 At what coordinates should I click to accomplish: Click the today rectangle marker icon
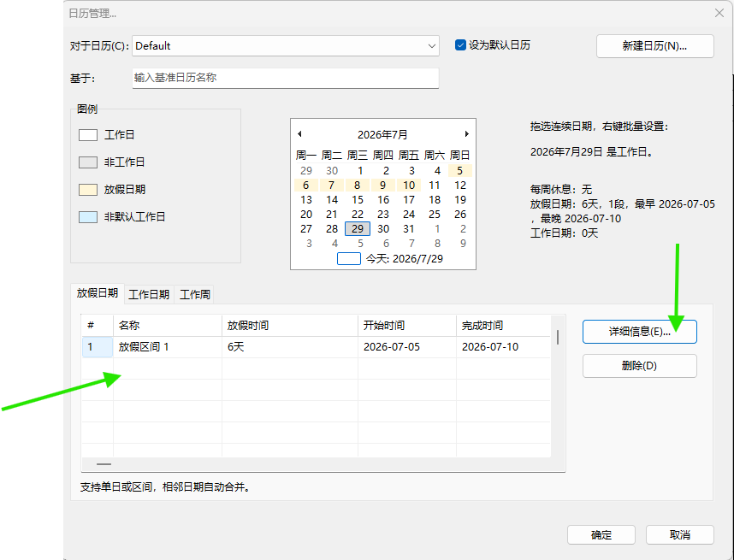tap(349, 259)
